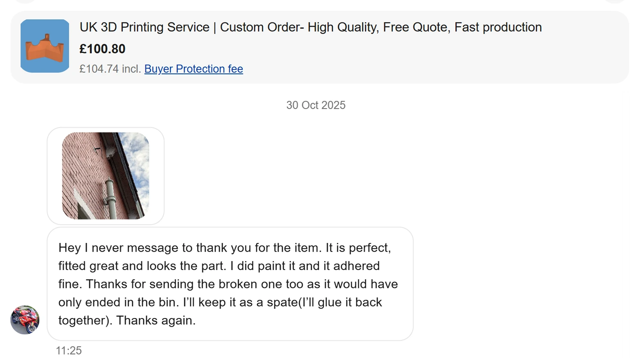Click the 11:25 message timestamp
644x358 pixels.
(69, 350)
